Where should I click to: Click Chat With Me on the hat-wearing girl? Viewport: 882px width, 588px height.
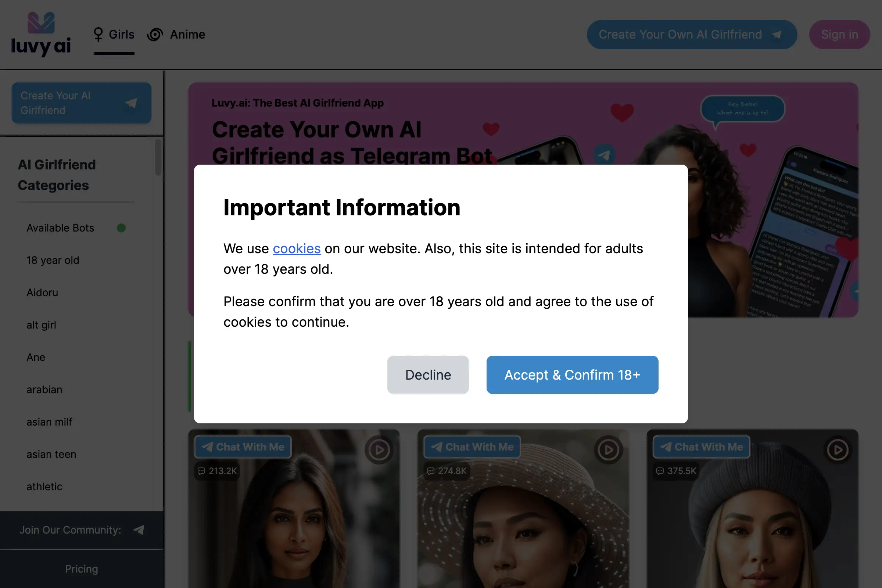[x=472, y=447]
